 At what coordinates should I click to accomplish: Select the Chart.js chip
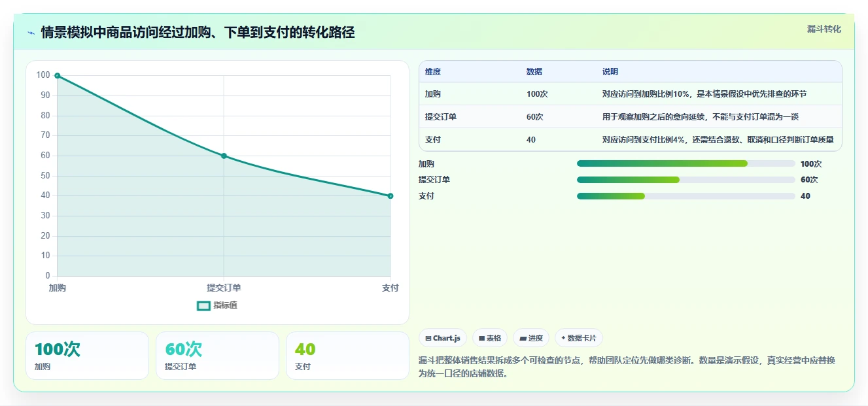pyautogui.click(x=443, y=338)
